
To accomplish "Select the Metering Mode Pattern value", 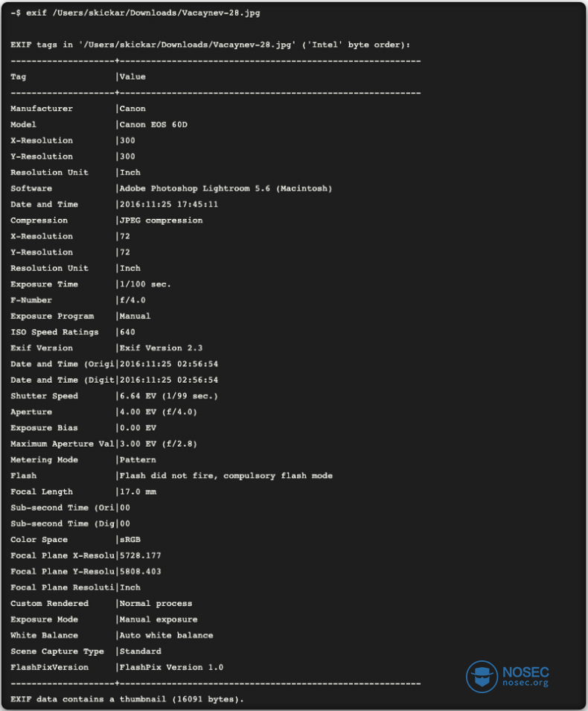I will [x=138, y=460].
